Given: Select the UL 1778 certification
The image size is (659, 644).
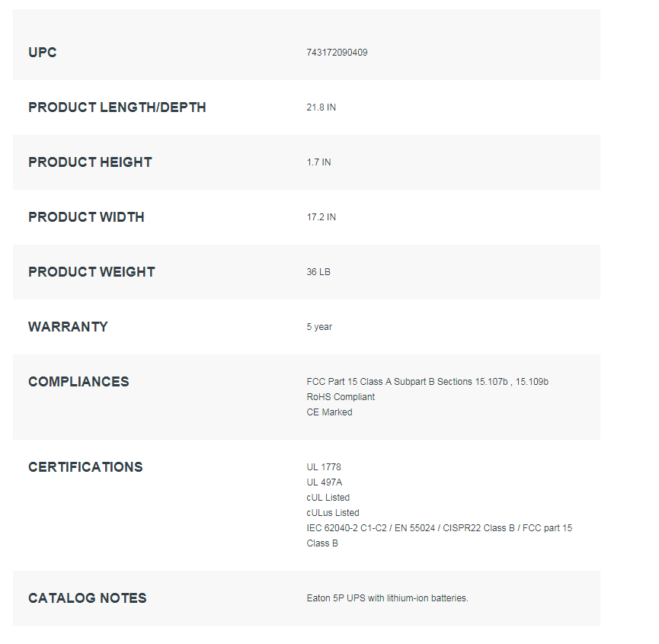Looking at the screenshot, I should (324, 467).
